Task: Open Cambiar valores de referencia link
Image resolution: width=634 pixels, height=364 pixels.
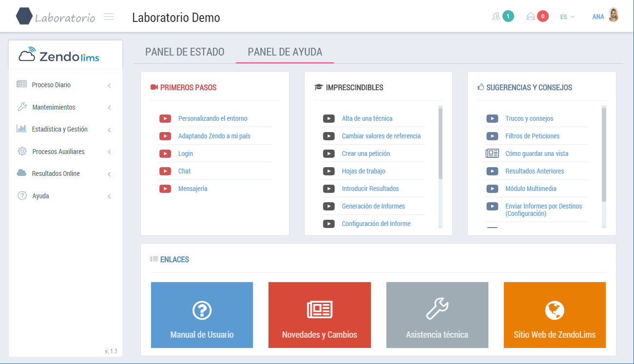Action: click(381, 136)
